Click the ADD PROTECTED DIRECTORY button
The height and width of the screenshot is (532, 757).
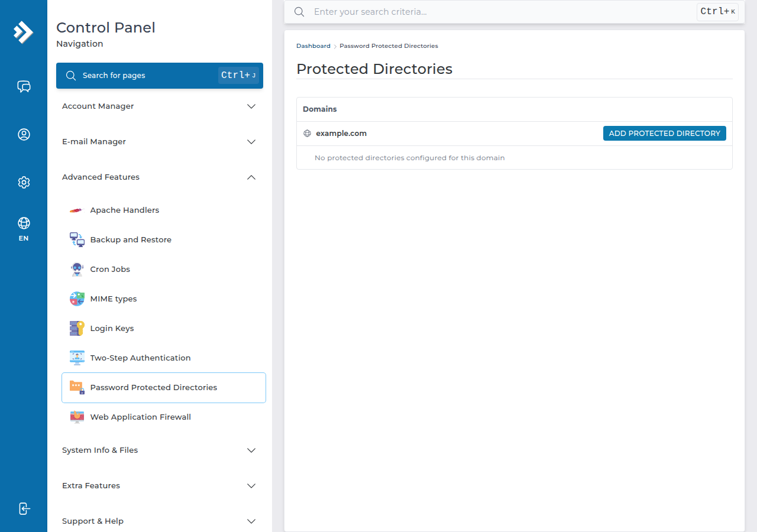[x=664, y=134]
